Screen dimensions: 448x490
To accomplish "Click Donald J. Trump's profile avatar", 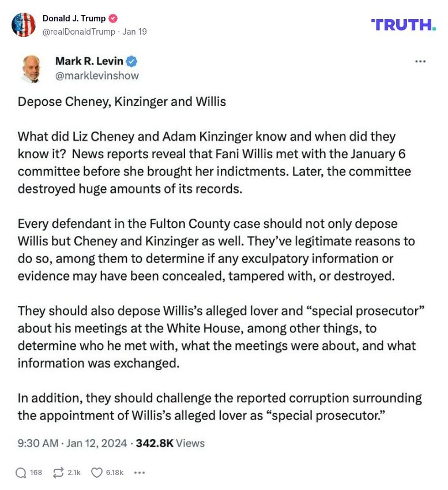I will point(24,25).
